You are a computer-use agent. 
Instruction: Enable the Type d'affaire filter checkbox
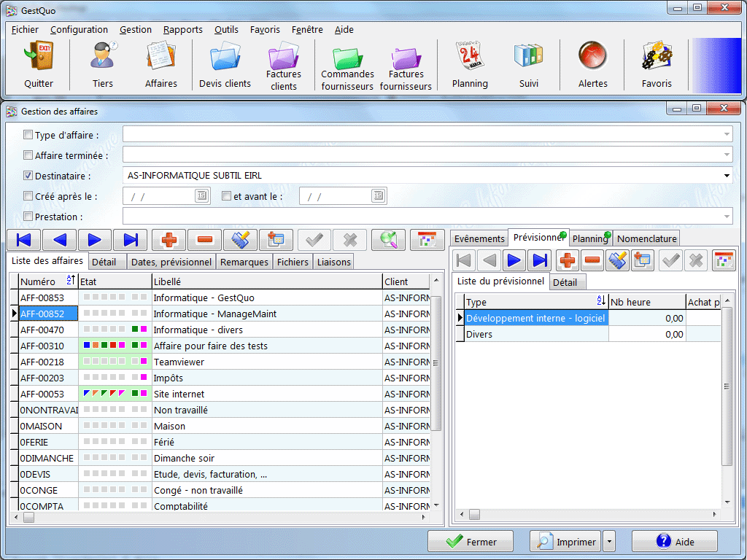[28, 135]
